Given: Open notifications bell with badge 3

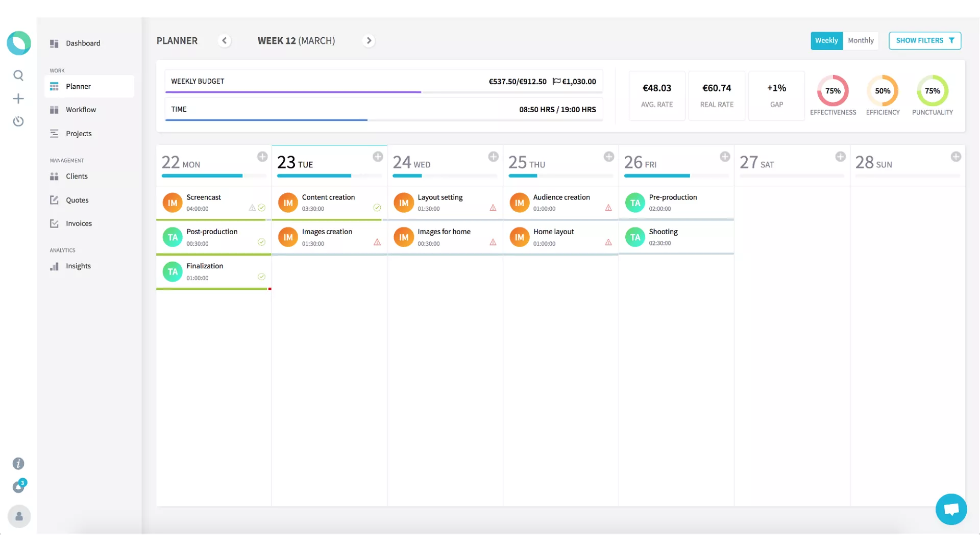Looking at the screenshot, I should (x=19, y=487).
